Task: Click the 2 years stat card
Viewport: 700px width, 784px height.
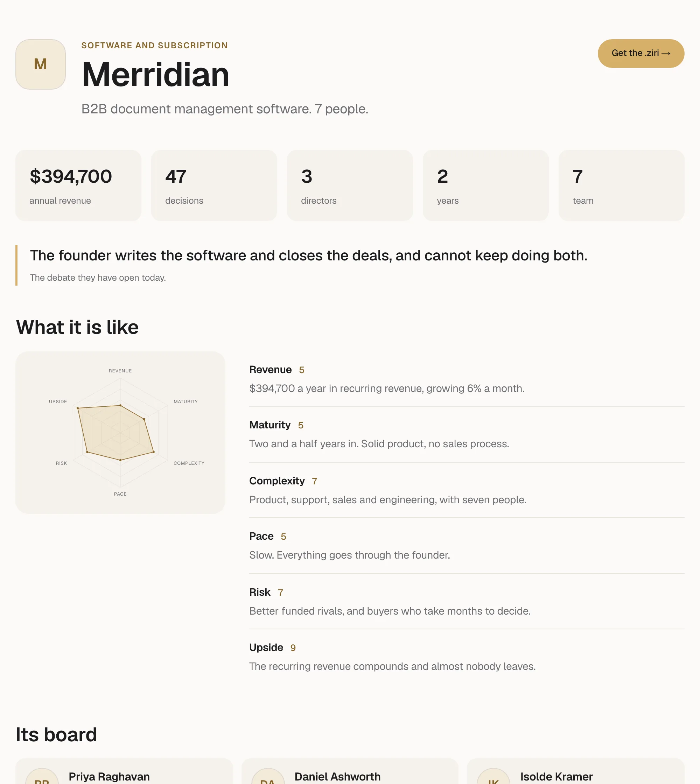Action: point(486,185)
